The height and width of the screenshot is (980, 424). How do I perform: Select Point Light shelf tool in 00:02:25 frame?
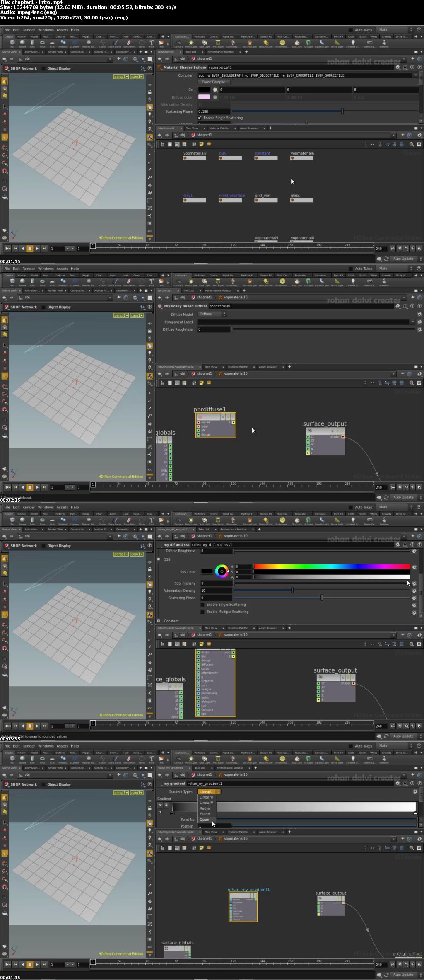pyautogui.click(x=191, y=282)
